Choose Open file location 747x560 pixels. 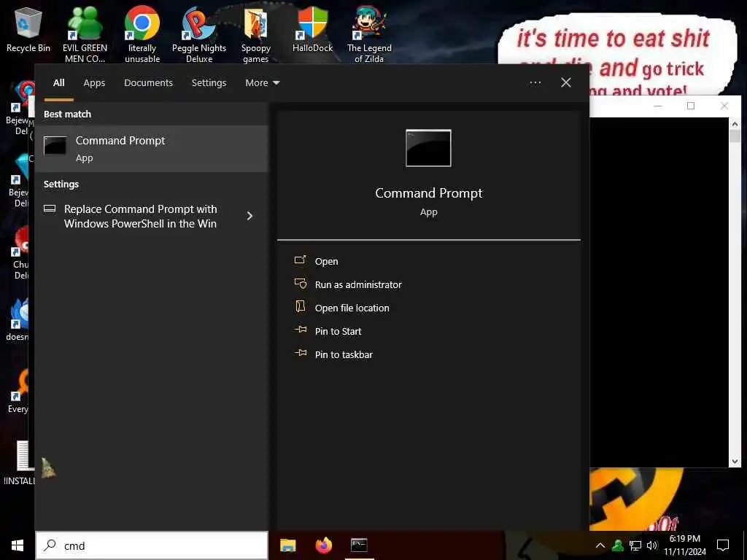352,308
